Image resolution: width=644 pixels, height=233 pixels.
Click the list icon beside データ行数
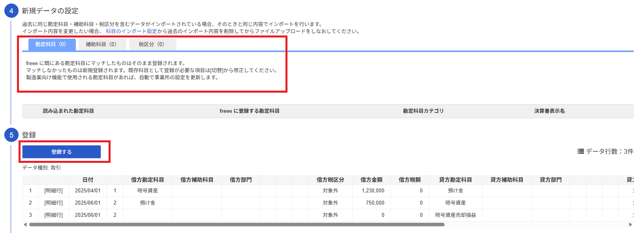[580, 151]
